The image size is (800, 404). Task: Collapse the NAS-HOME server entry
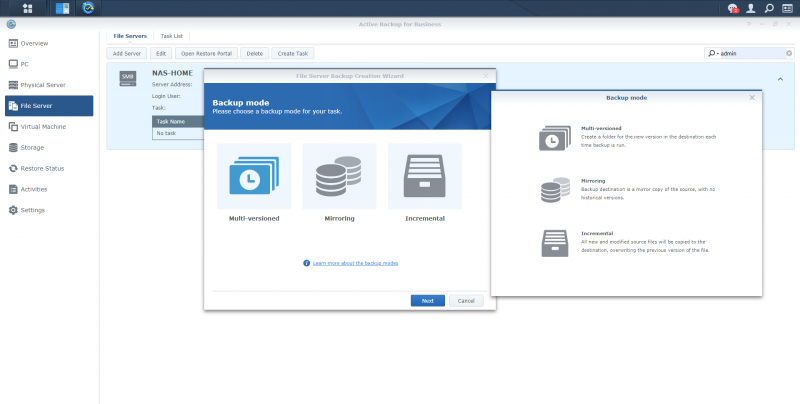pyautogui.click(x=780, y=79)
